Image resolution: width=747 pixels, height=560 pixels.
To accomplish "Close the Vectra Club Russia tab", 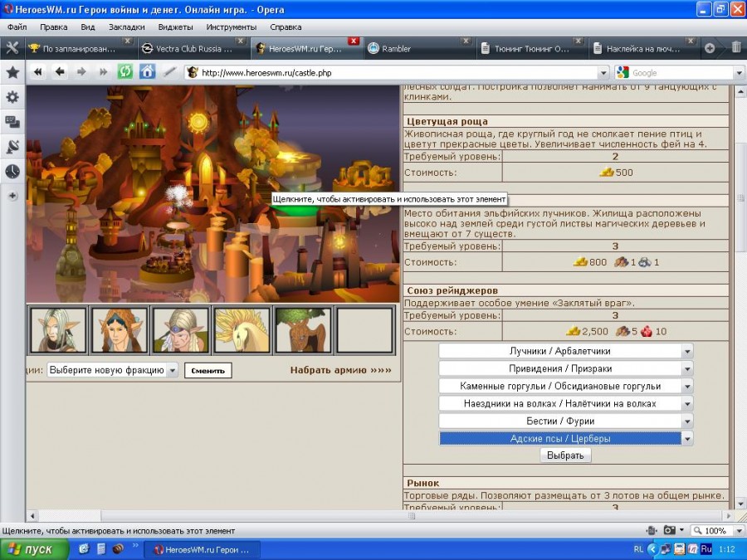I will pos(241,41).
